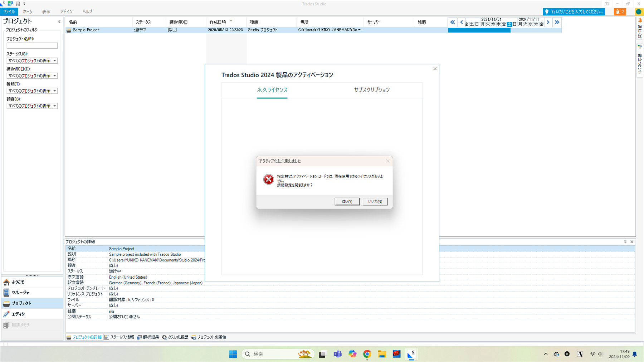Go to the エディタ view
The height and width of the screenshot is (362, 644).
[x=32, y=314]
